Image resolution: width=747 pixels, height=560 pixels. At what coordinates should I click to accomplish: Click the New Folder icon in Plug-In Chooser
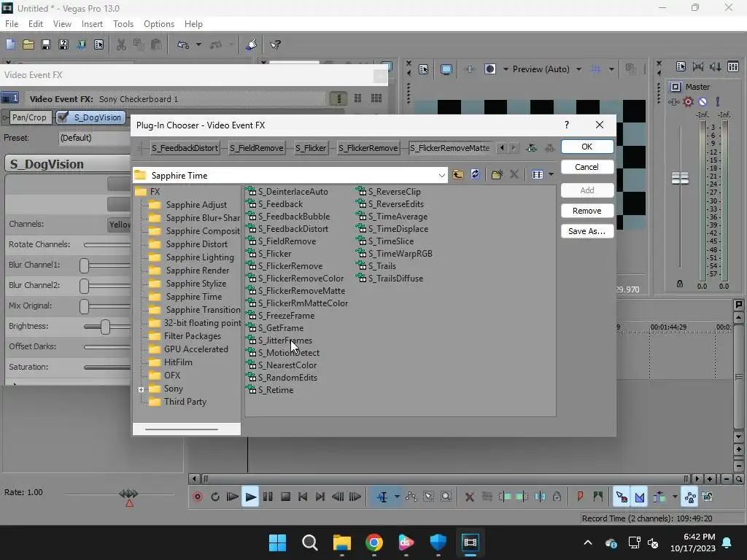pos(497,175)
